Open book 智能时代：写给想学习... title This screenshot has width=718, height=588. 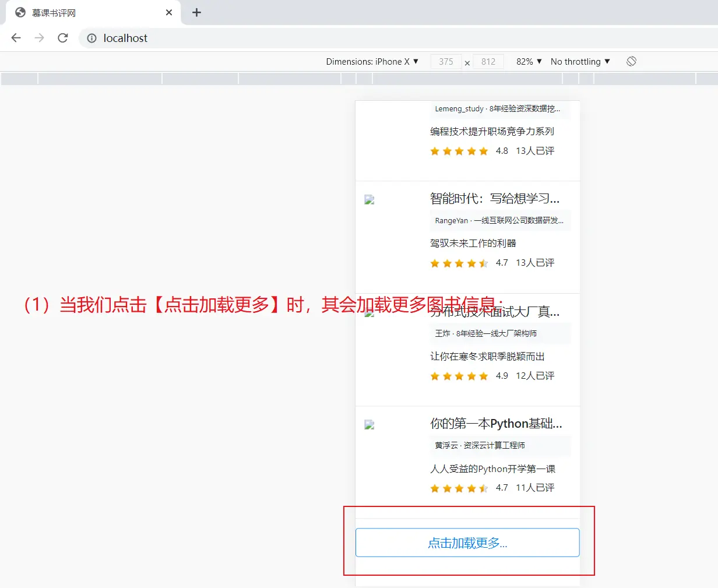[495, 199]
